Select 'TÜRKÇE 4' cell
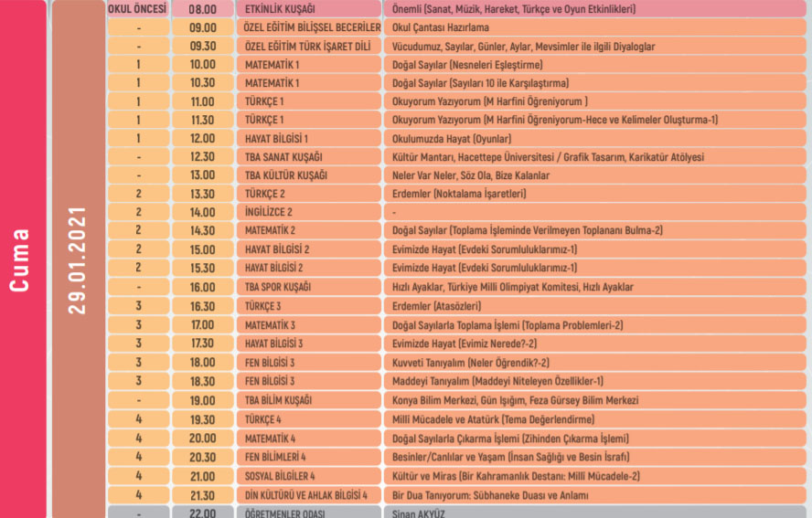812x518 pixels. point(309,419)
